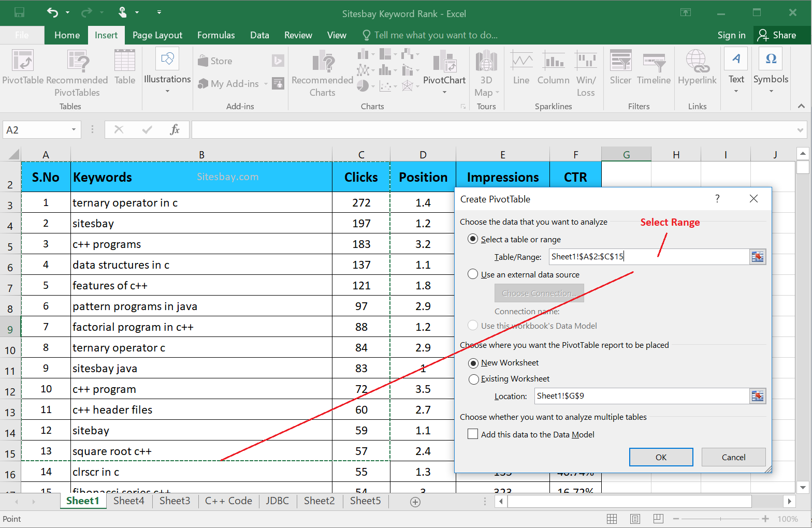Click the People Graph add-in icon
Viewport: 812px width, 528px height.
coord(278,83)
